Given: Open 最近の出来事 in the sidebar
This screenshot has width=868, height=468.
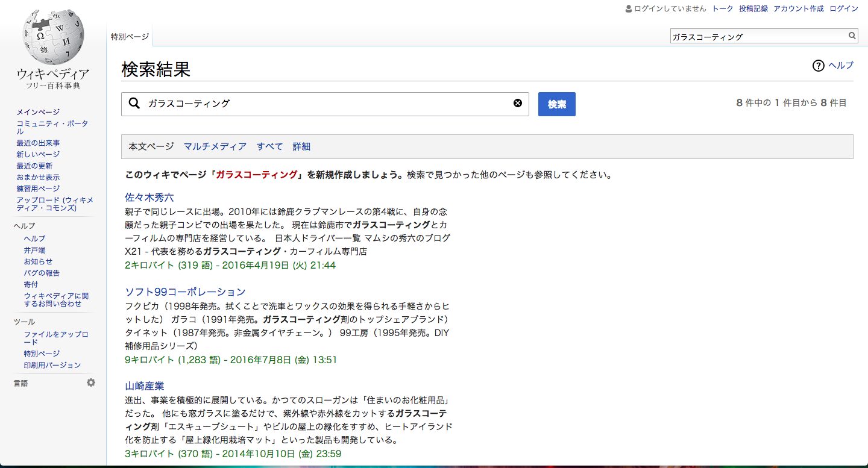Looking at the screenshot, I should pyautogui.click(x=38, y=143).
